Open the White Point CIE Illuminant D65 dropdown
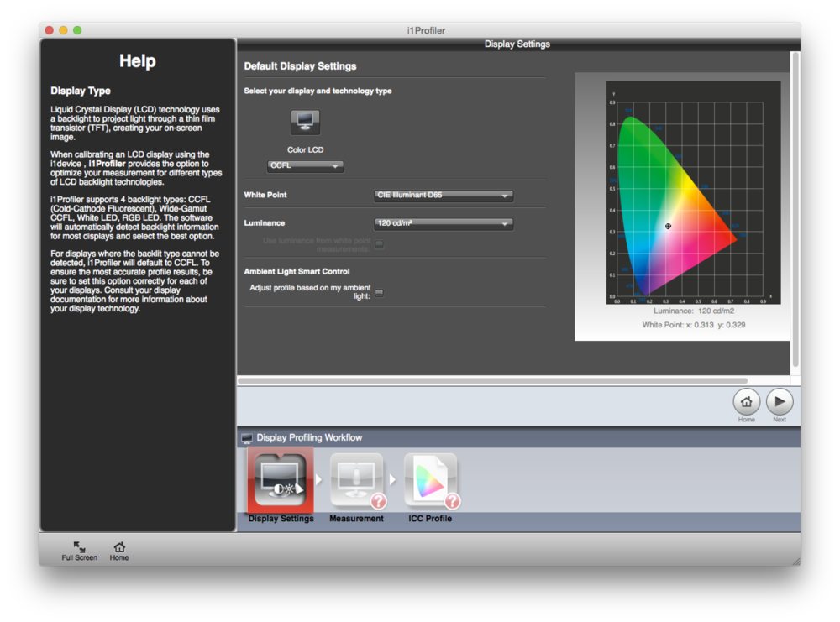 pos(443,196)
